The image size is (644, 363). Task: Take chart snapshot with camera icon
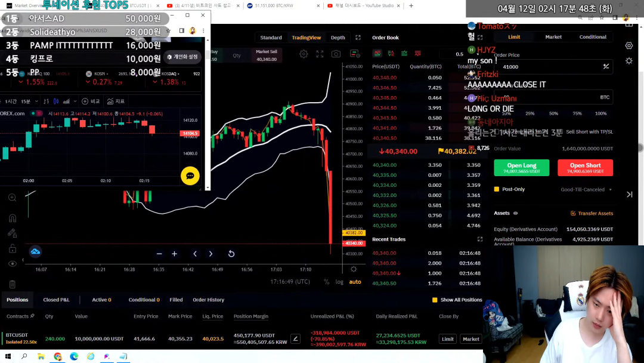pyautogui.click(x=336, y=54)
